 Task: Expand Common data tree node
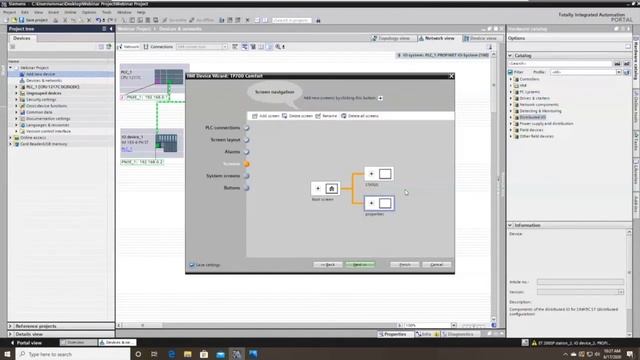[16, 112]
